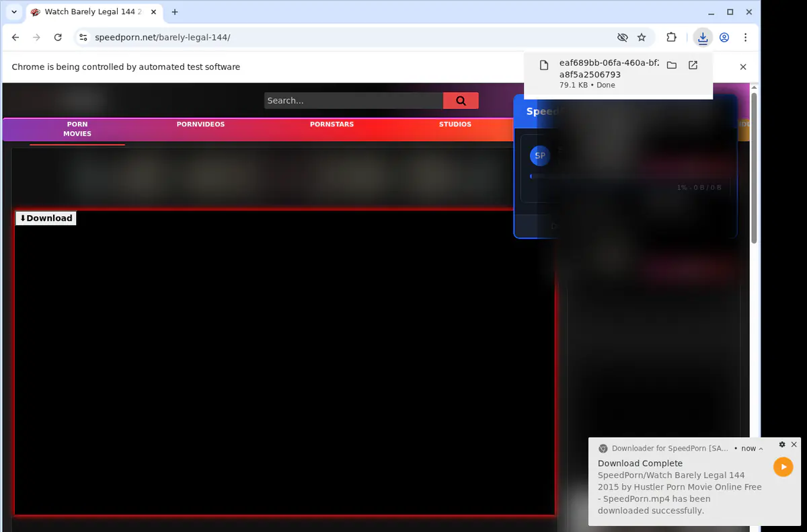
Task: Click the forward navigation arrow
Action: (36, 38)
